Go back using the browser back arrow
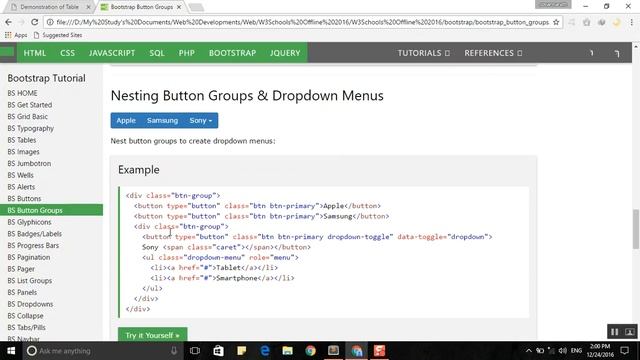Screen dimensions: 640x360 9,22
